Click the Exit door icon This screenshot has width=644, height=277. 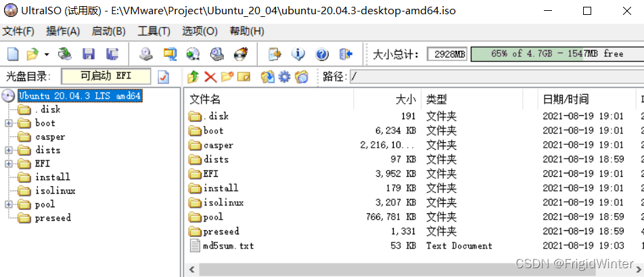pos(346,54)
